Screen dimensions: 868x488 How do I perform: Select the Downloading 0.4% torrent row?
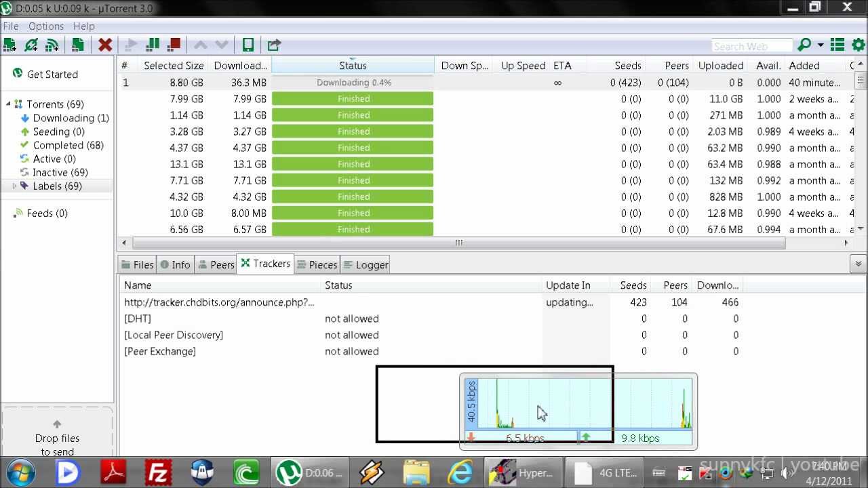[486, 82]
